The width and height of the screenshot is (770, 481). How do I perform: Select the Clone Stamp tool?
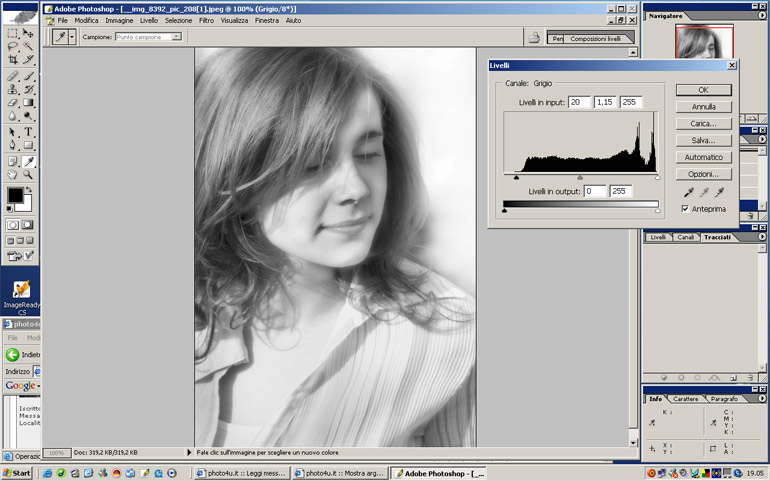click(13, 89)
